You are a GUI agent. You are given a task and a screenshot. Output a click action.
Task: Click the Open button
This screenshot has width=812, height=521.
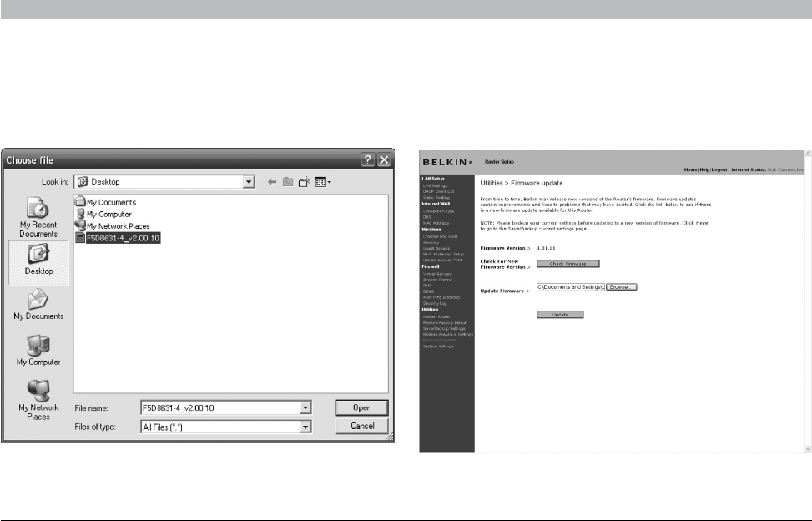point(361,407)
